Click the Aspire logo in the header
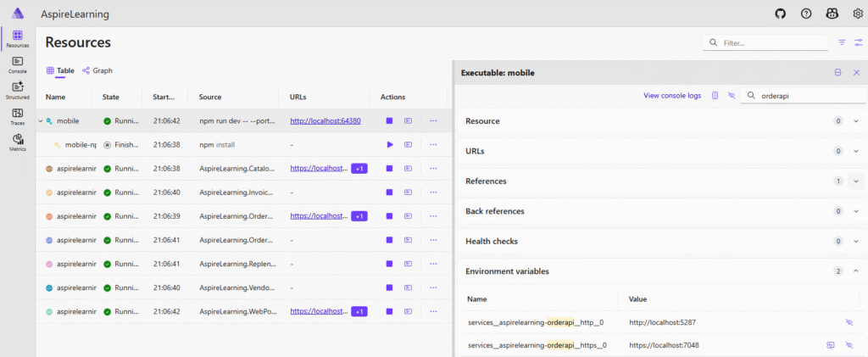This screenshot has height=357, width=868. (x=18, y=14)
